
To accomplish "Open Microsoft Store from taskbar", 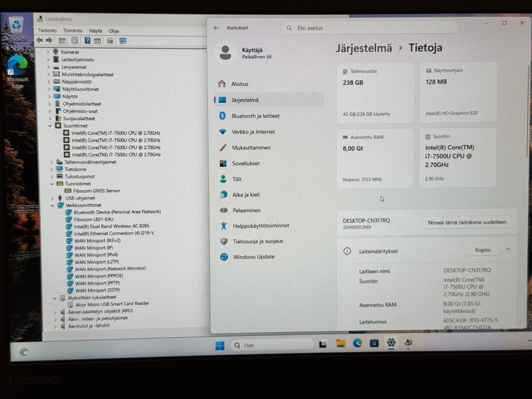I will pos(374,343).
